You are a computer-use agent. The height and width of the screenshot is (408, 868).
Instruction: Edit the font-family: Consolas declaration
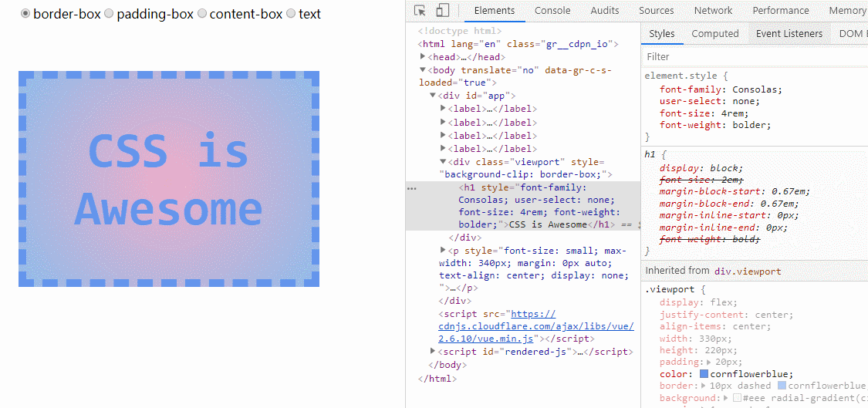click(x=721, y=89)
